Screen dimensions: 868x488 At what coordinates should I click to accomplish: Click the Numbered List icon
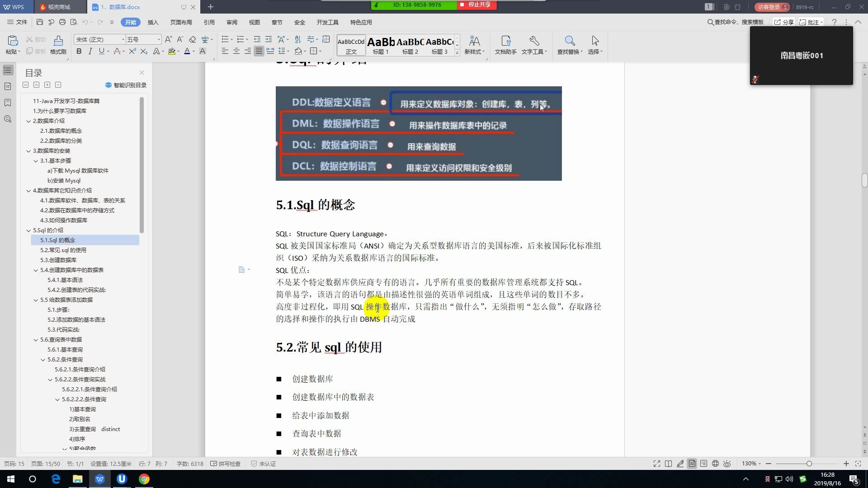point(240,39)
